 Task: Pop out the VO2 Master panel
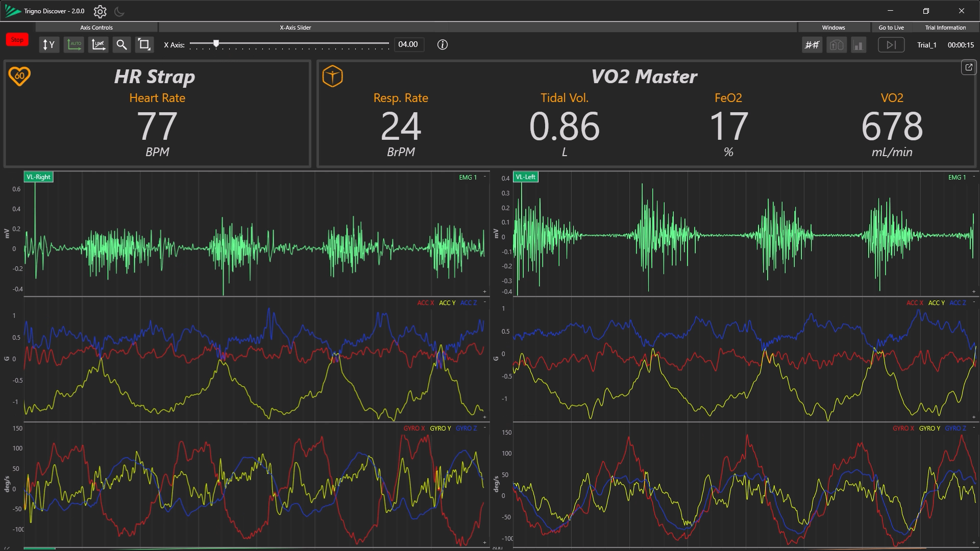[x=968, y=67]
